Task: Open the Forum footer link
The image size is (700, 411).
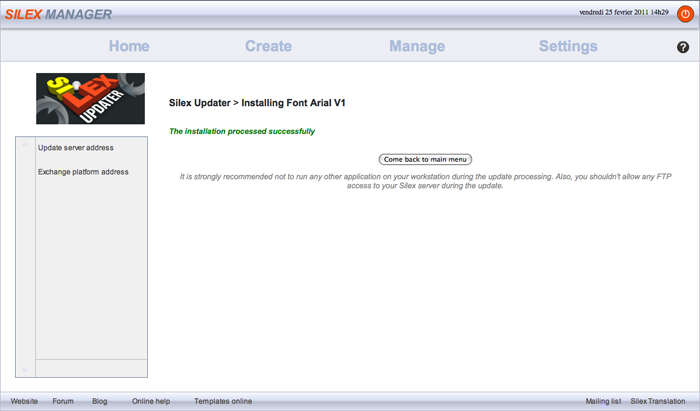Action: click(x=63, y=401)
